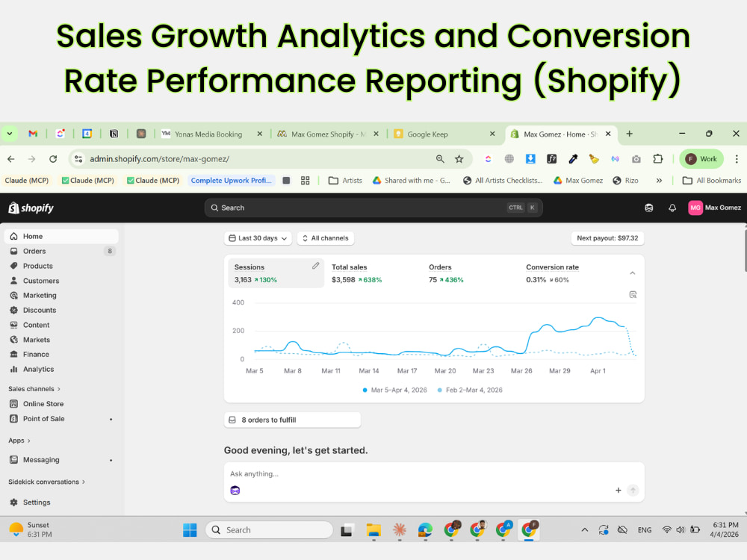Open the Discounts section
747x560 pixels.
pos(61,310)
